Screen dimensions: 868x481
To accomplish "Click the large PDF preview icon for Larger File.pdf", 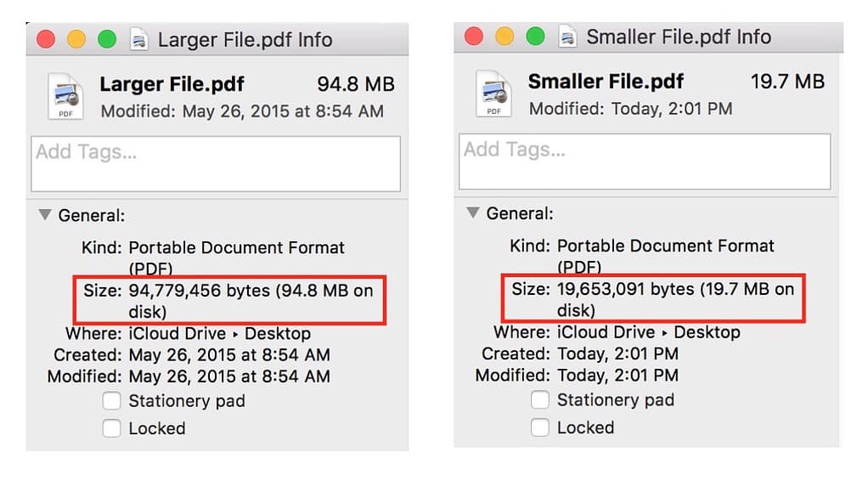I will coord(65,97).
